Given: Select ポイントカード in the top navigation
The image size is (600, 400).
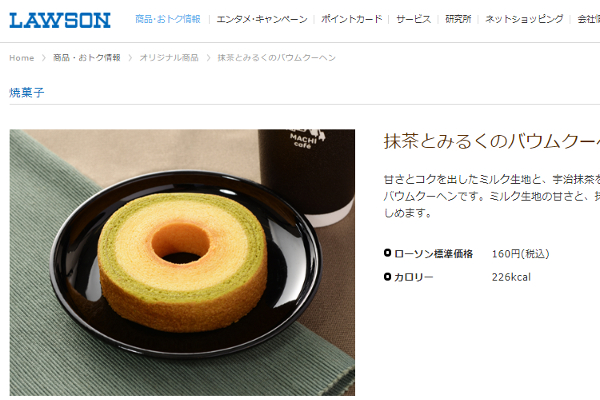Looking at the screenshot, I should coord(352,19).
